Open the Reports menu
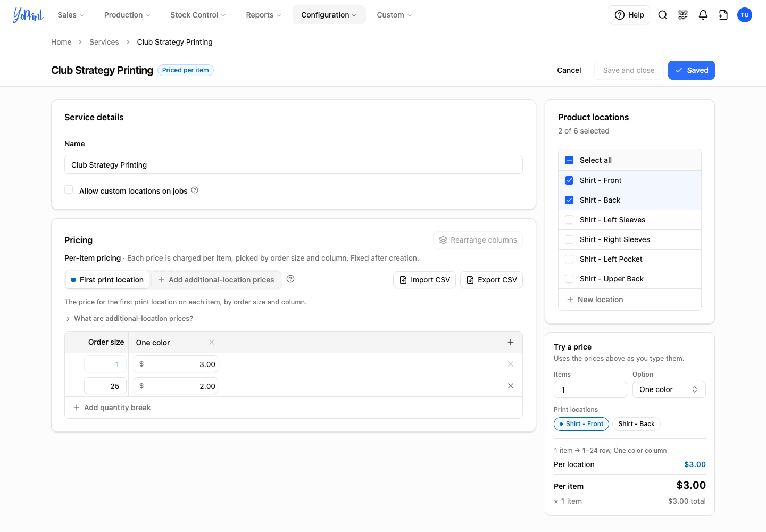Screen dimensions: 766x532 pyautogui.click(x=263, y=15)
